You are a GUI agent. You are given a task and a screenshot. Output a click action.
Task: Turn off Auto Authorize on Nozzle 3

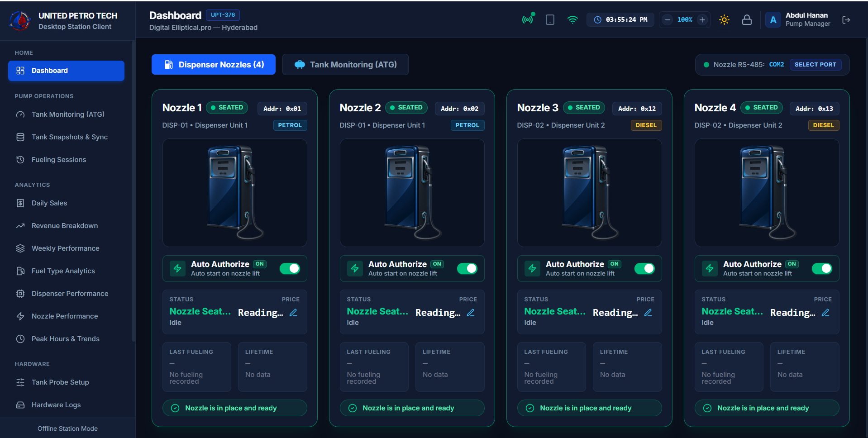pos(644,269)
